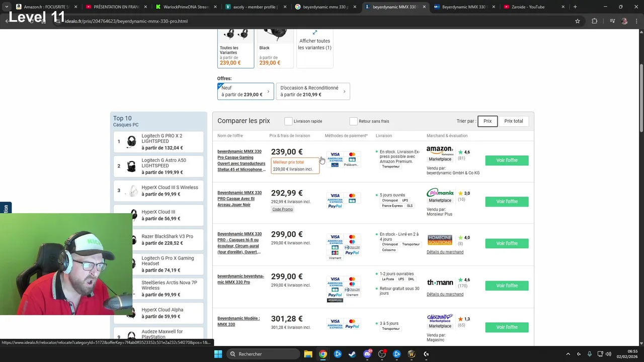Image resolution: width=644 pixels, height=362 pixels.
Task: Select the Black variant thumbnail
Action: point(275,48)
